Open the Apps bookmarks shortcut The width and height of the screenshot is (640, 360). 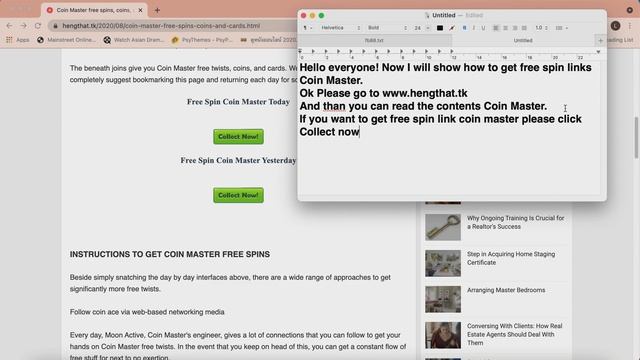tap(17, 40)
